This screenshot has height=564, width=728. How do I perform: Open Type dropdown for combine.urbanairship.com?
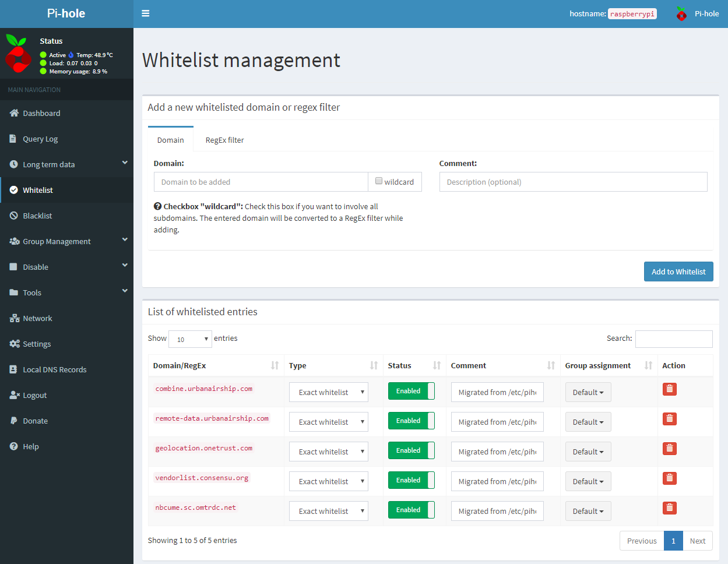click(329, 392)
